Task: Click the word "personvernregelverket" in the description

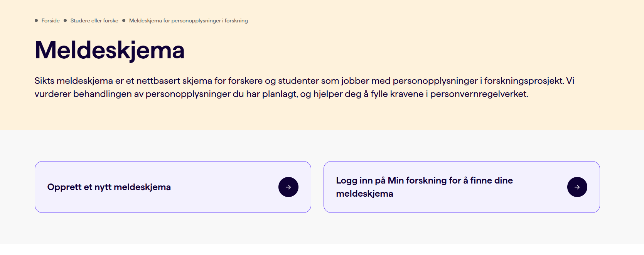Action: coord(479,94)
